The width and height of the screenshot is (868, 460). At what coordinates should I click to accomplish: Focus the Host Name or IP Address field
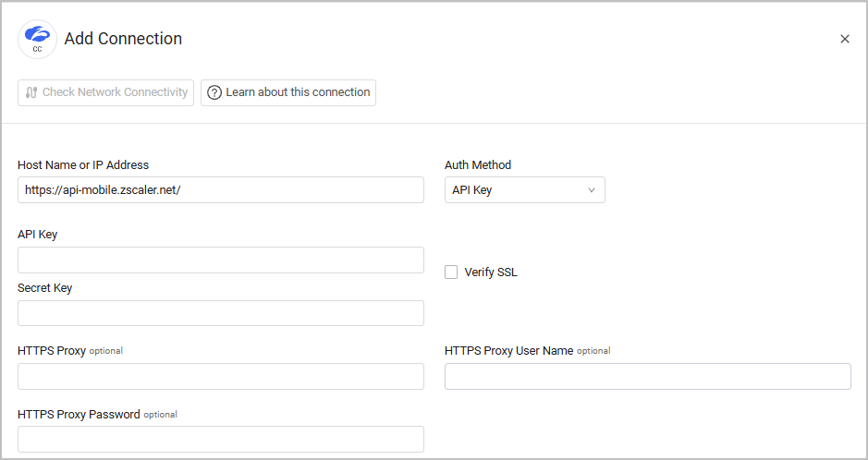220,190
